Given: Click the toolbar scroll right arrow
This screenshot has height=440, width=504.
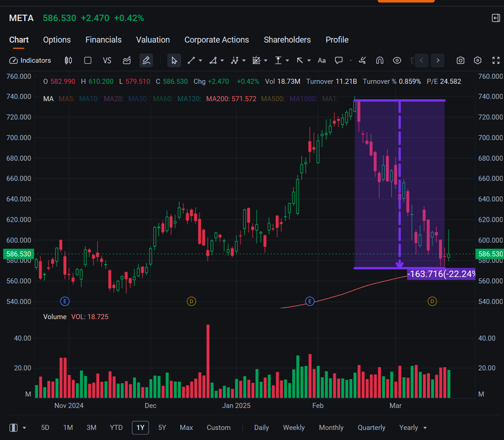Looking at the screenshot, I should 438,60.
